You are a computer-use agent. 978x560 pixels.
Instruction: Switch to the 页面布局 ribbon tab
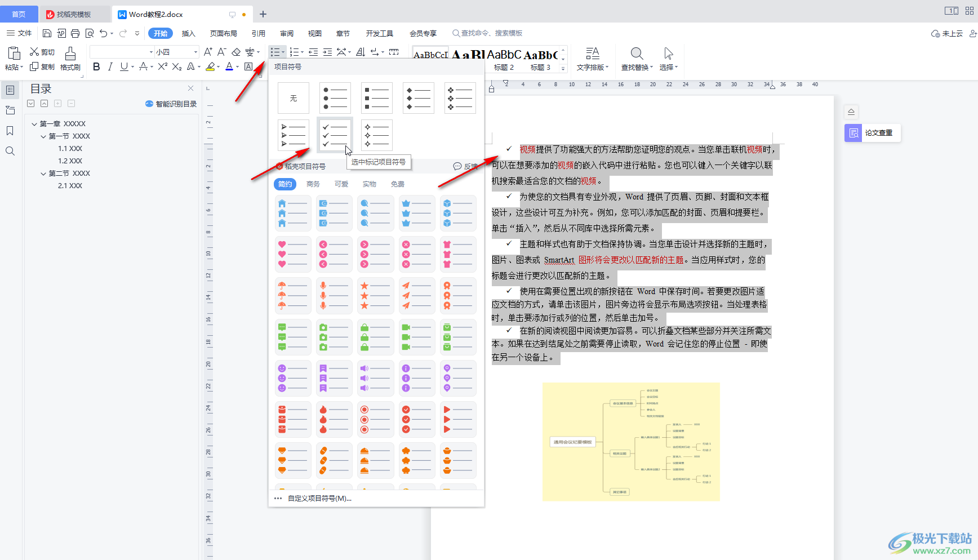point(224,33)
